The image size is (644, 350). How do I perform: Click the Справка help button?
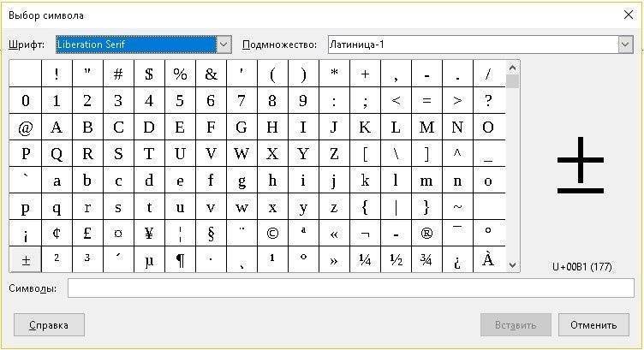click(x=49, y=325)
